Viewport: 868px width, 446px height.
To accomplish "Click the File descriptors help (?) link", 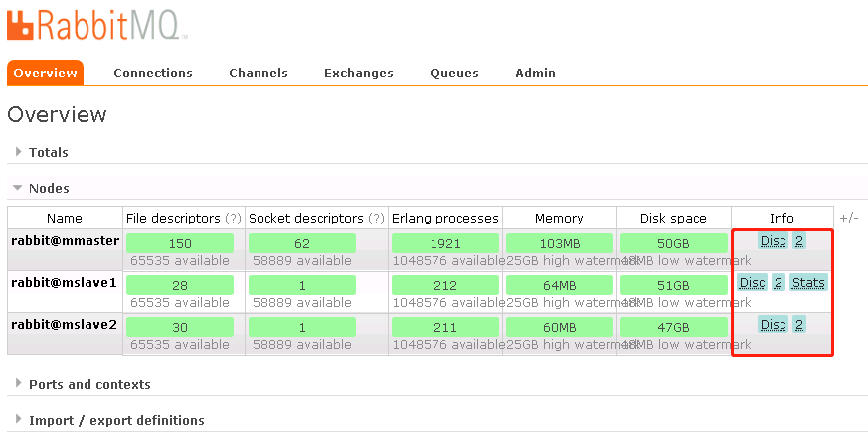I will (x=233, y=218).
